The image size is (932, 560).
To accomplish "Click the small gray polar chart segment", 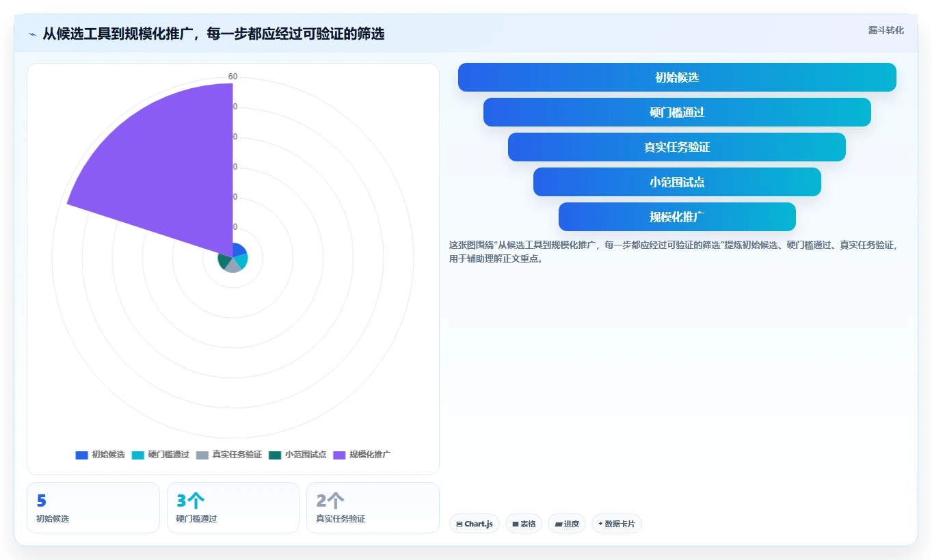I will pyautogui.click(x=233, y=266).
